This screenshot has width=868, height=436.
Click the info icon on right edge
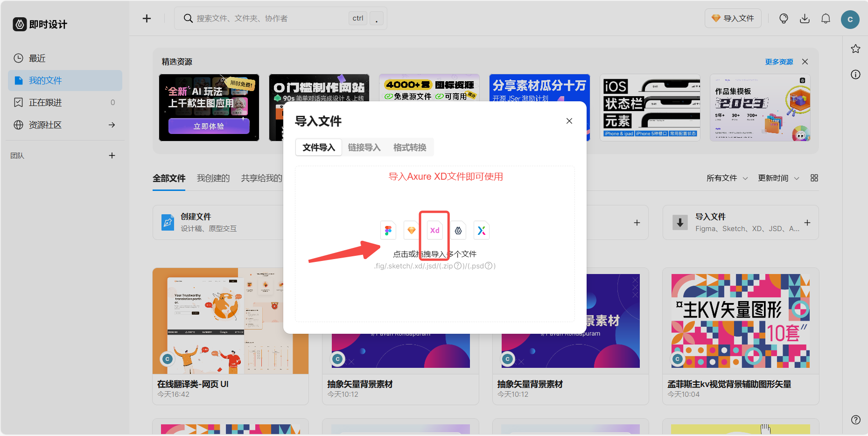855,74
